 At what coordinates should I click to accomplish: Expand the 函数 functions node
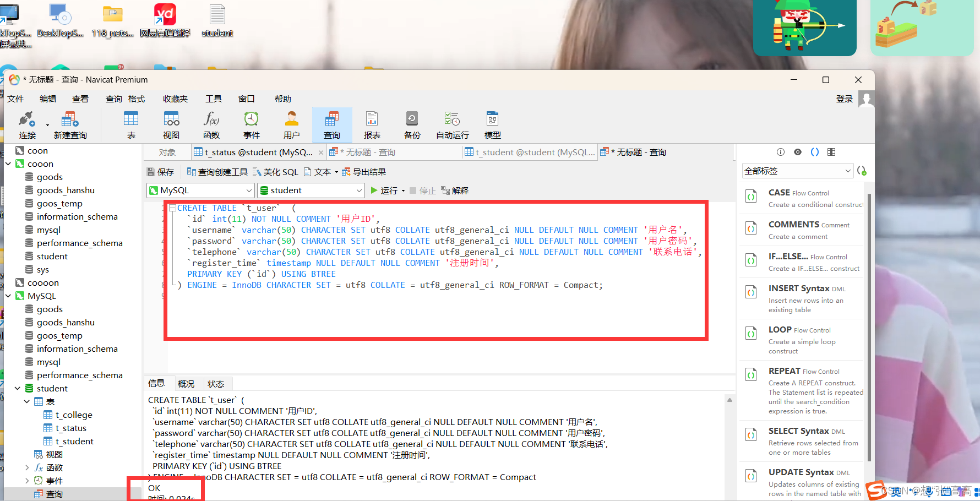tap(27, 467)
